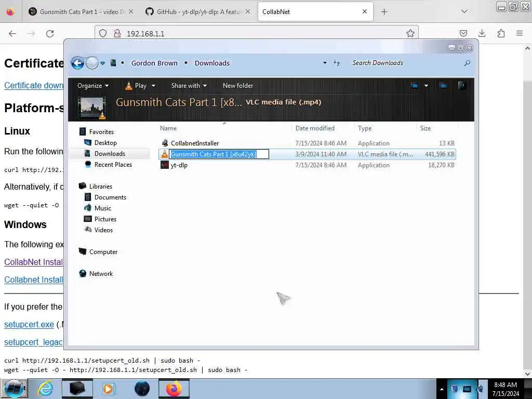Open Recent Places in navigation pane
The width and height of the screenshot is (532, 399).
(x=113, y=165)
